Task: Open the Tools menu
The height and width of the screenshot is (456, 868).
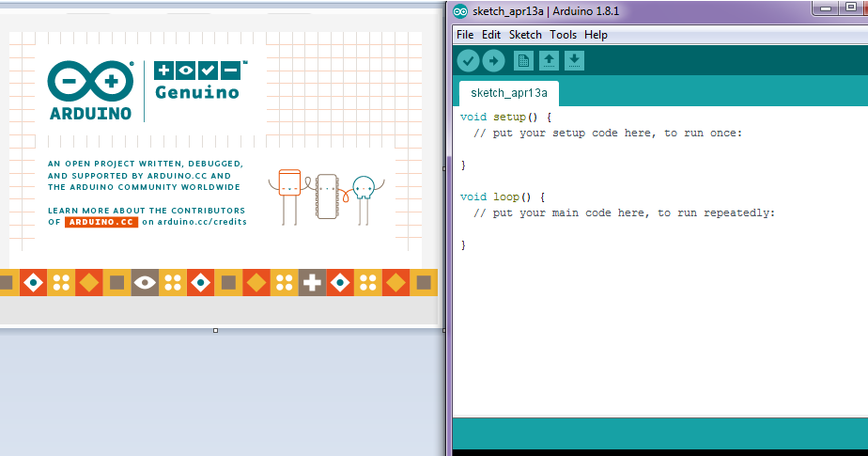Action: point(563,35)
